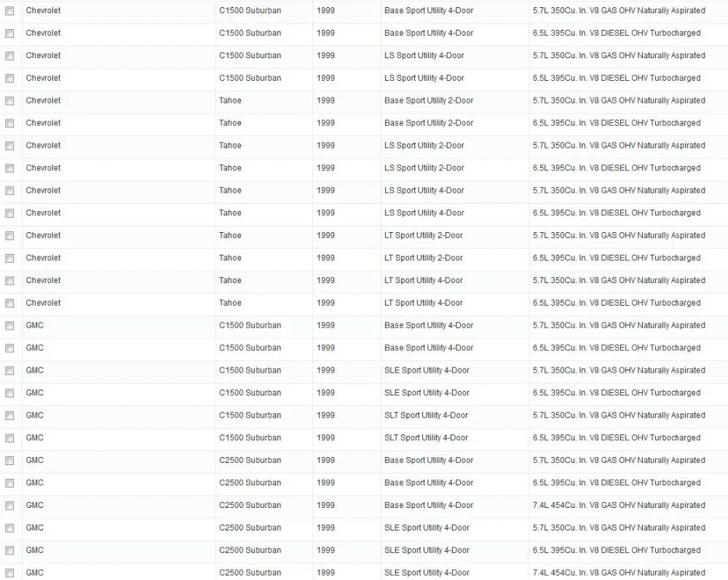This screenshot has height=580, width=728.
Task: Tick checkbox for Chevrolet C1500 Suburban Base 5.7L row
Action: pyautogui.click(x=9, y=11)
